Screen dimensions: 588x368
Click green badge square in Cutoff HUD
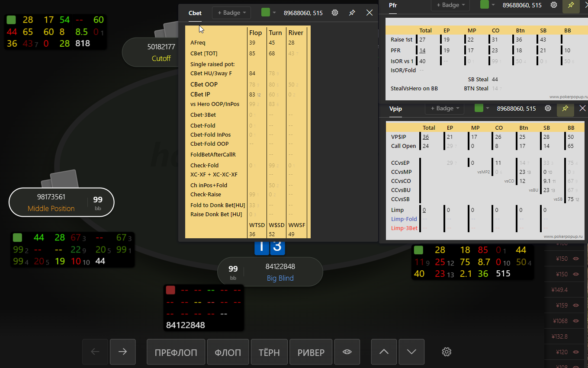[11, 20]
